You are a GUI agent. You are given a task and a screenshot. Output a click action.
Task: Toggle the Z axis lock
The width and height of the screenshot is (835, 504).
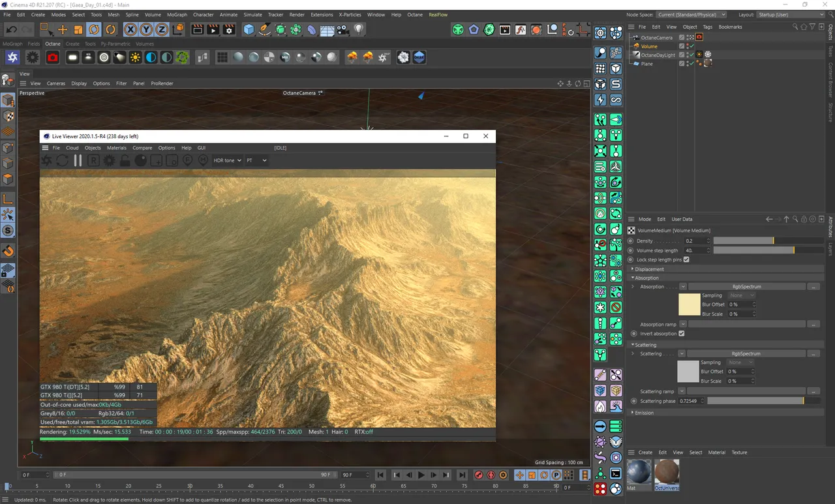point(162,29)
